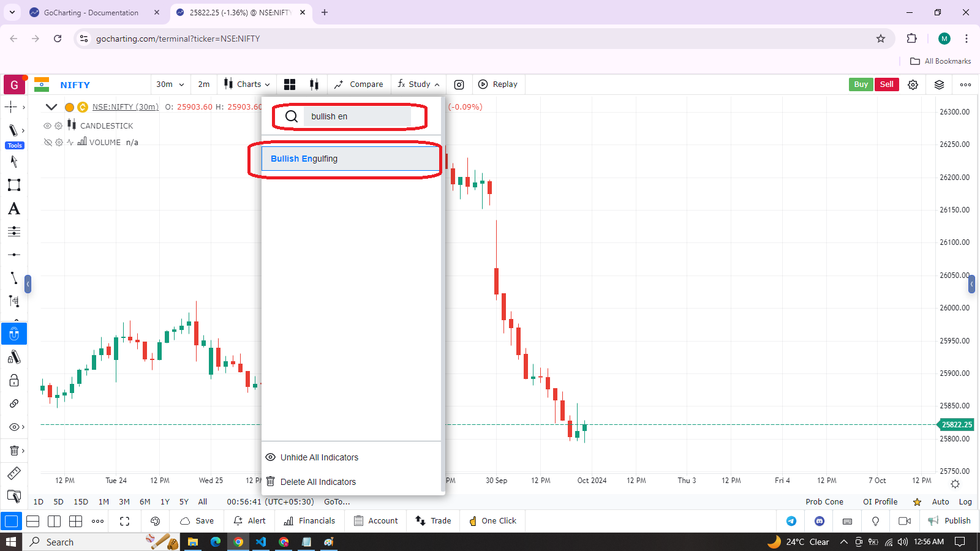Expand the 30m timeframe dropdown

[170, 84]
